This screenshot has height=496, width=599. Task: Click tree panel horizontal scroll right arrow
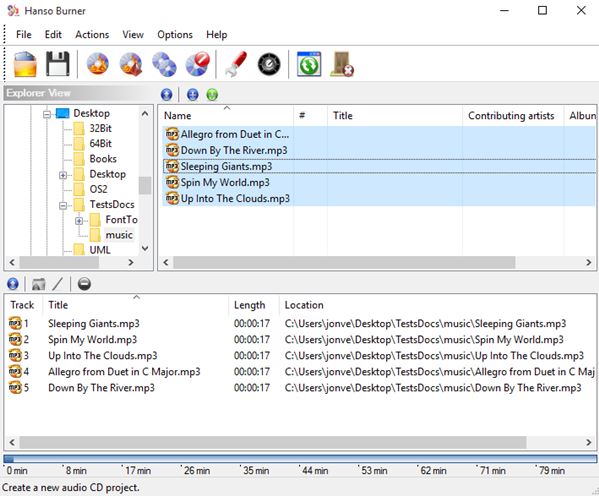[x=131, y=262]
